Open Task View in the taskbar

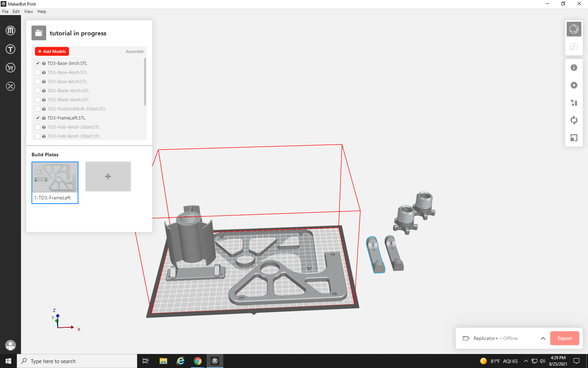146,361
